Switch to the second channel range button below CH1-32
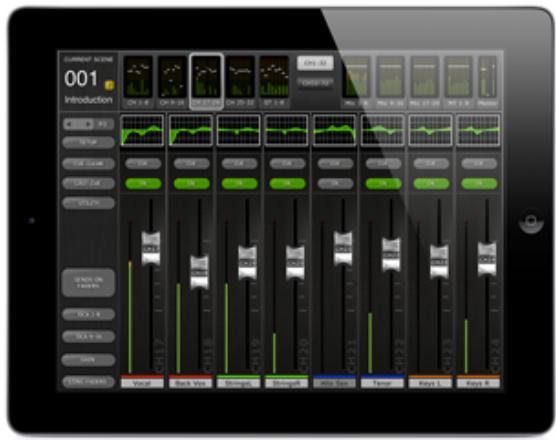This screenshot has width=556, height=440. click(x=315, y=83)
